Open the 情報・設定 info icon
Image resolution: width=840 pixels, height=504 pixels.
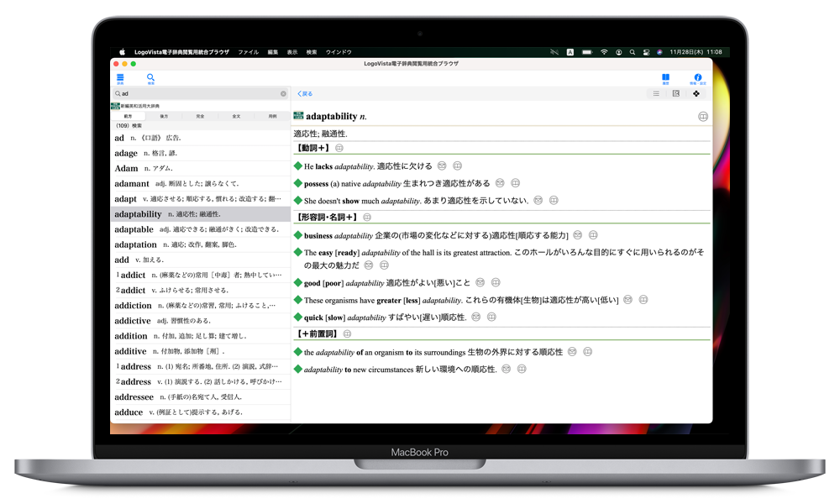pos(697,79)
